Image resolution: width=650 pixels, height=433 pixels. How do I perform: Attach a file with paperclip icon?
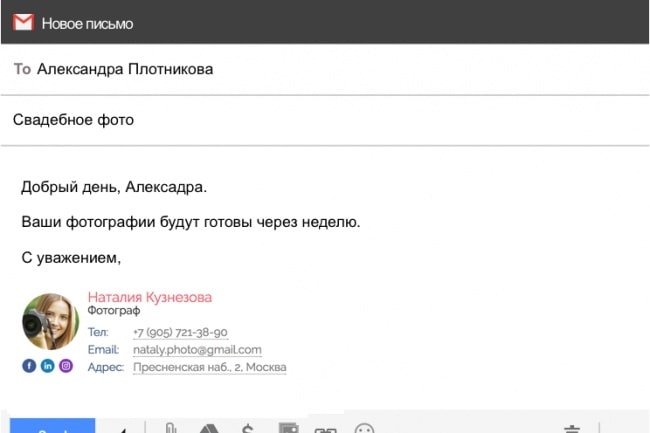tap(171, 428)
